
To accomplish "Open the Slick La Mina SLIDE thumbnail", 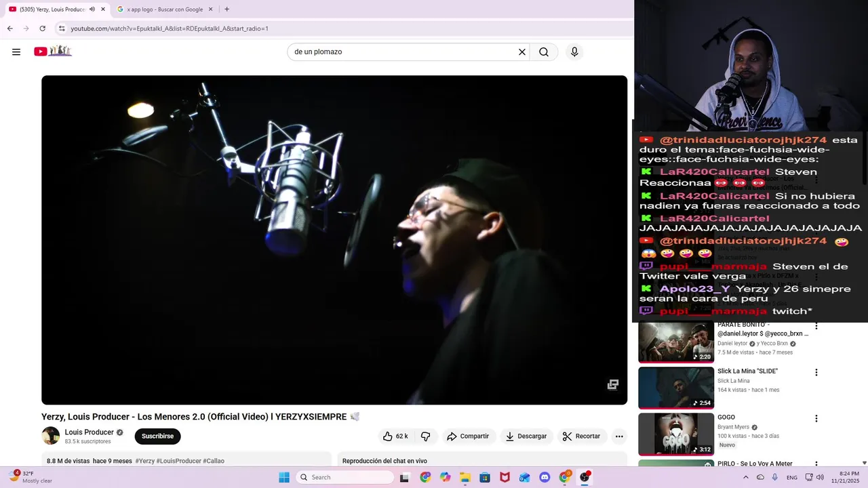I will click(x=676, y=388).
